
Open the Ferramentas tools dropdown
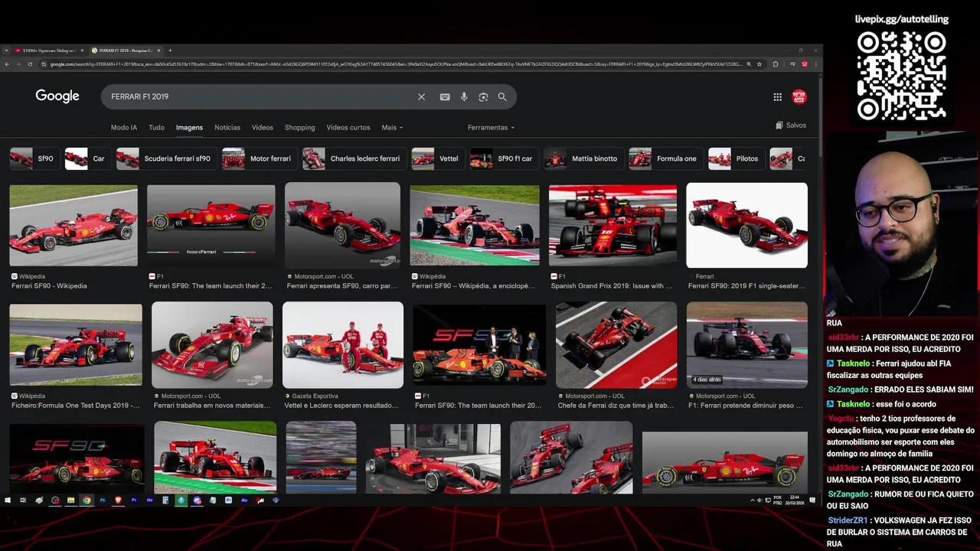pos(491,127)
